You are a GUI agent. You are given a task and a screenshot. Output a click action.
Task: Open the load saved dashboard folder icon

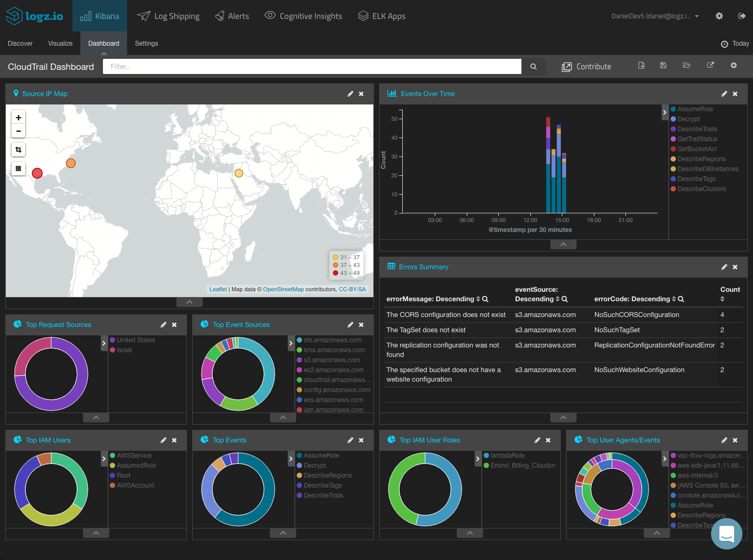pos(686,66)
